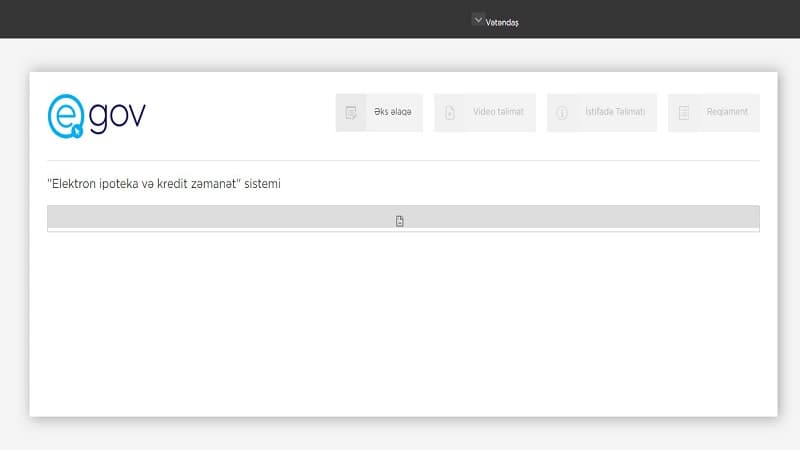Click the feedback form icon beside Əks əlaqə
Viewport: 800px width, 450px height.
tap(351, 113)
